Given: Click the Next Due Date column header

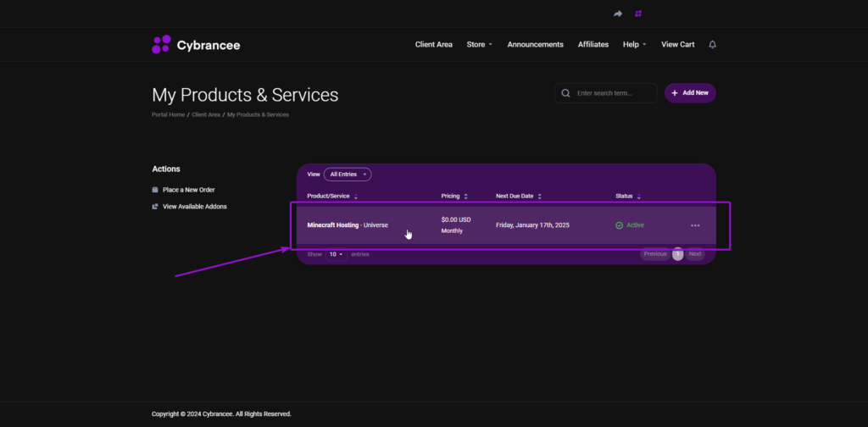Looking at the screenshot, I should point(515,197).
